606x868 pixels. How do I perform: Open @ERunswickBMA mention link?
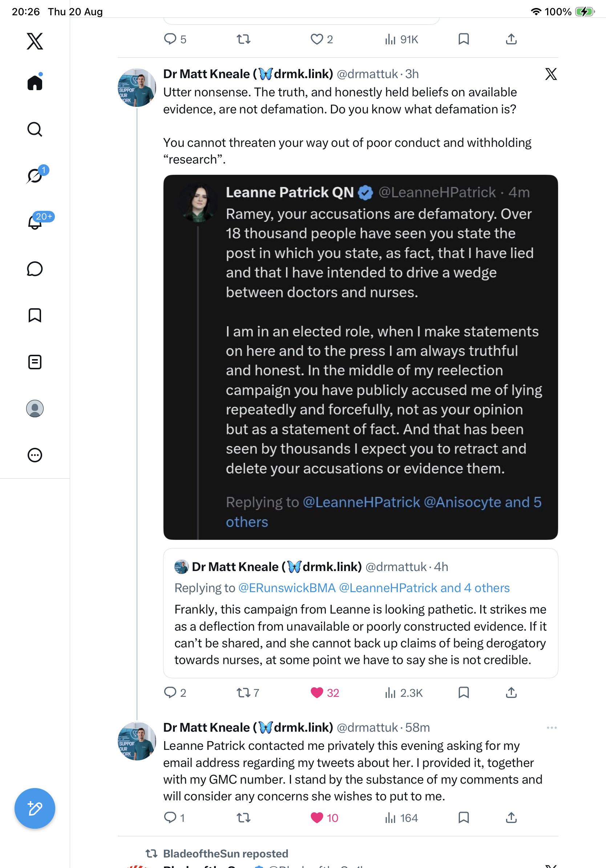287,588
